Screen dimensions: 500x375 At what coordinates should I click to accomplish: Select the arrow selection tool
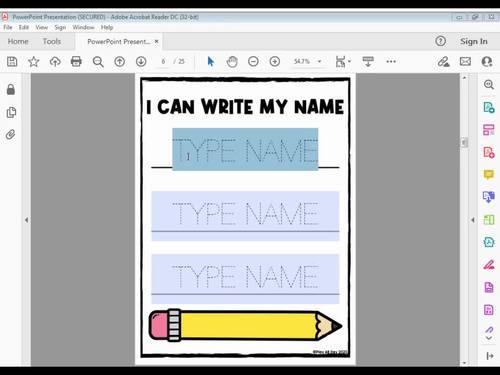(x=211, y=62)
